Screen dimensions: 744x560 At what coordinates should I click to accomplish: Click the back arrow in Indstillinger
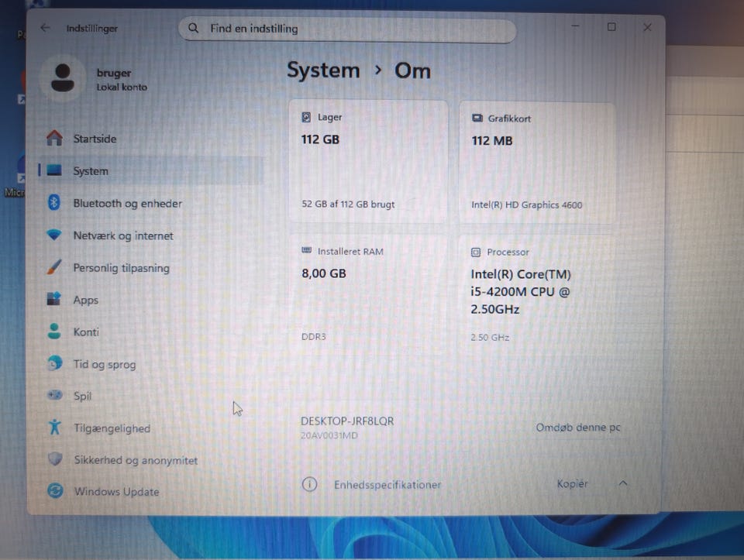[x=46, y=28]
